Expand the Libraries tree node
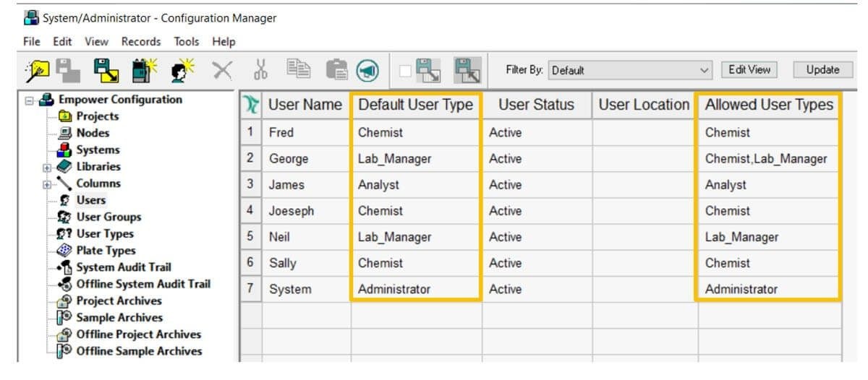Screen dimensions: 868x380 point(48,167)
